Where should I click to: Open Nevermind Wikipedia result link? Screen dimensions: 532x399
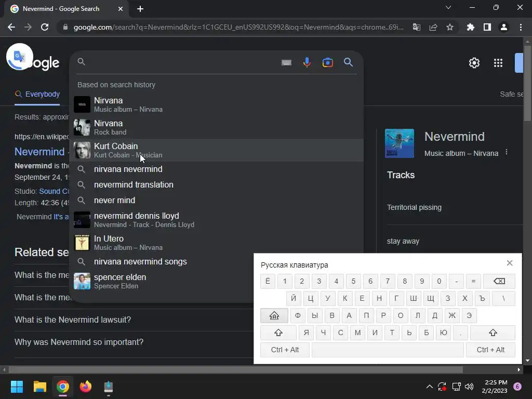[x=39, y=152]
